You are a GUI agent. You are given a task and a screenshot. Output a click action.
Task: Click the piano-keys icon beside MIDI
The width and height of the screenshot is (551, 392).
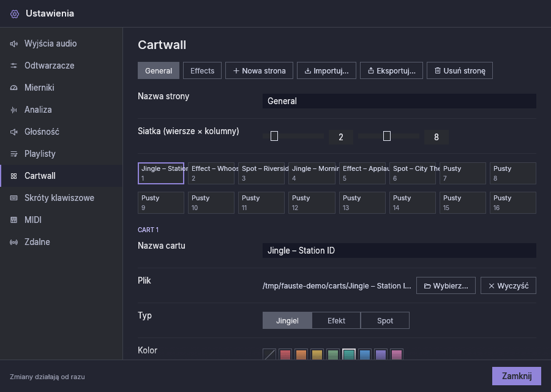coord(13,220)
